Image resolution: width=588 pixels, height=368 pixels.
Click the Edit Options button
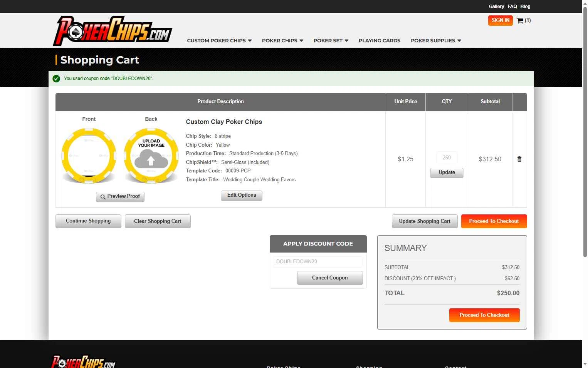point(242,196)
